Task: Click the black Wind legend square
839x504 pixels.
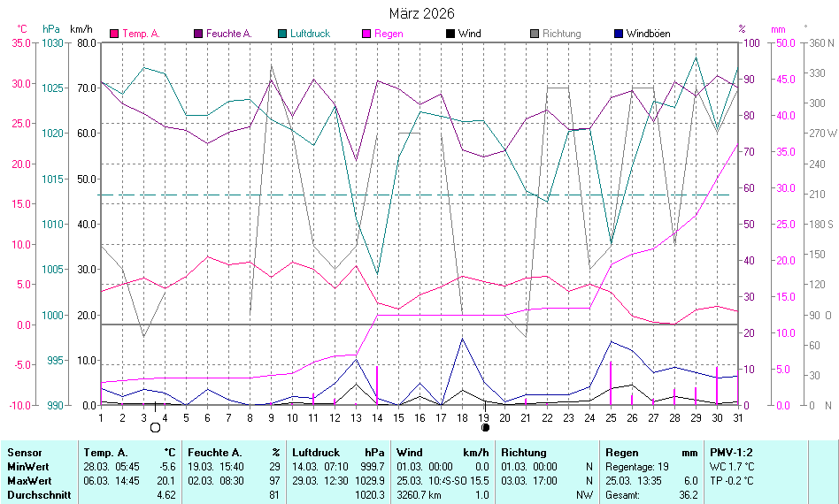Action: [x=450, y=34]
